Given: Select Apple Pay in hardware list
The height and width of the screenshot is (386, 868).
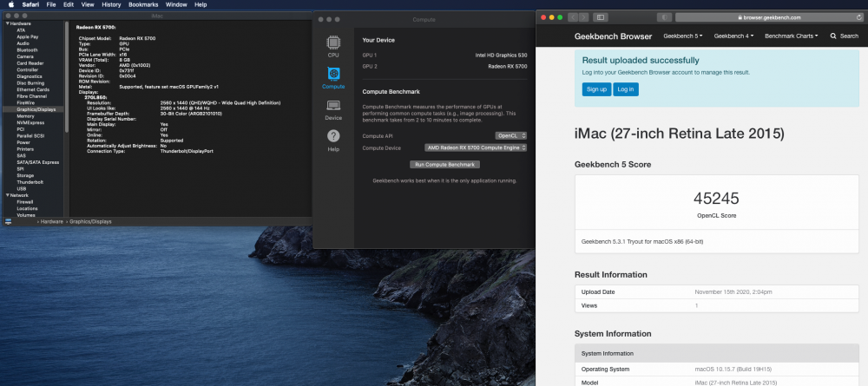Looking at the screenshot, I should coord(27,36).
